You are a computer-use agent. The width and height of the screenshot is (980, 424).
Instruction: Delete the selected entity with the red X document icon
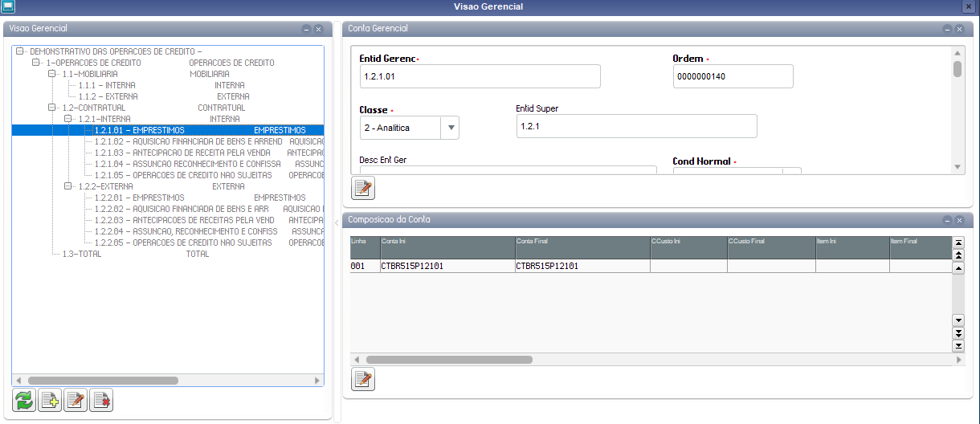point(101,400)
